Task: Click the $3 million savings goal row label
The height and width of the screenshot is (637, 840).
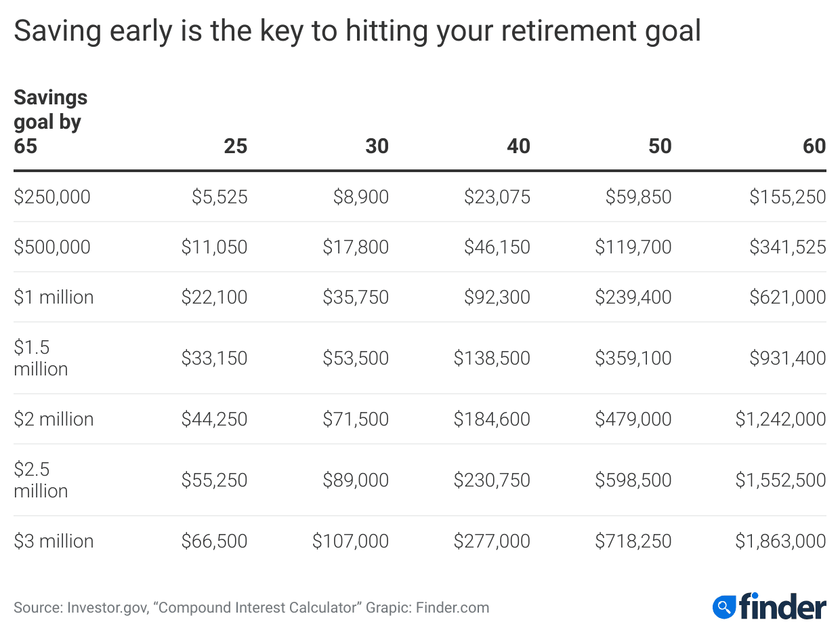Action: [54, 541]
